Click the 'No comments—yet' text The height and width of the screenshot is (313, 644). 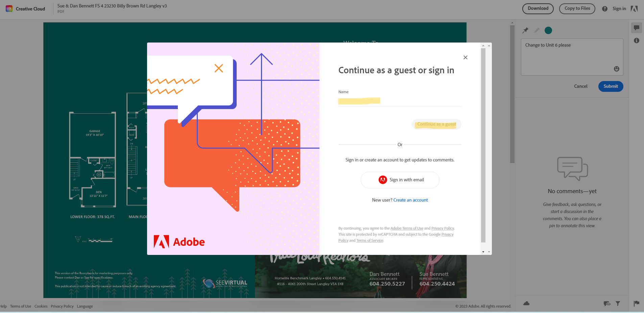coord(572,191)
